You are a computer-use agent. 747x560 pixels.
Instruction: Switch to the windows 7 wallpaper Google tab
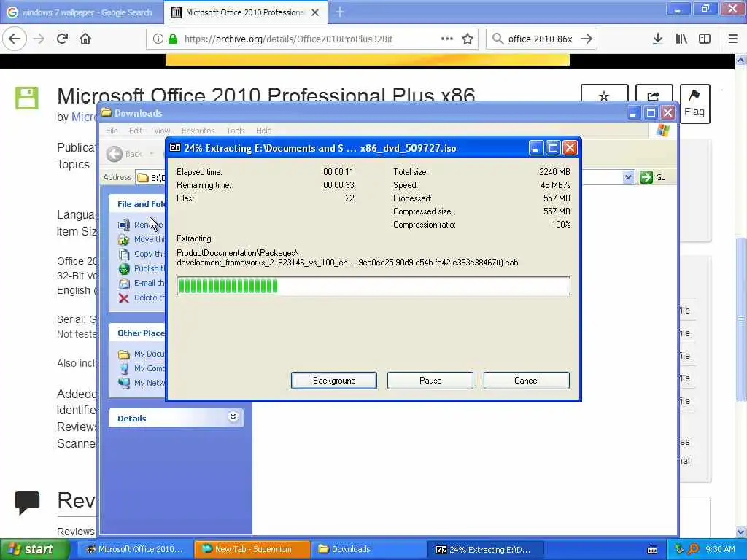coord(81,12)
